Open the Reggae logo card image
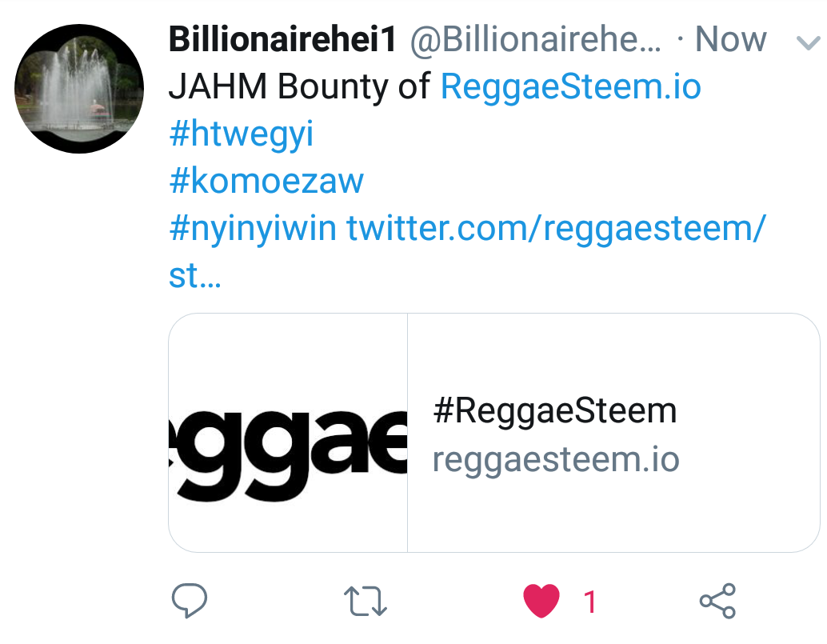 click(288, 433)
